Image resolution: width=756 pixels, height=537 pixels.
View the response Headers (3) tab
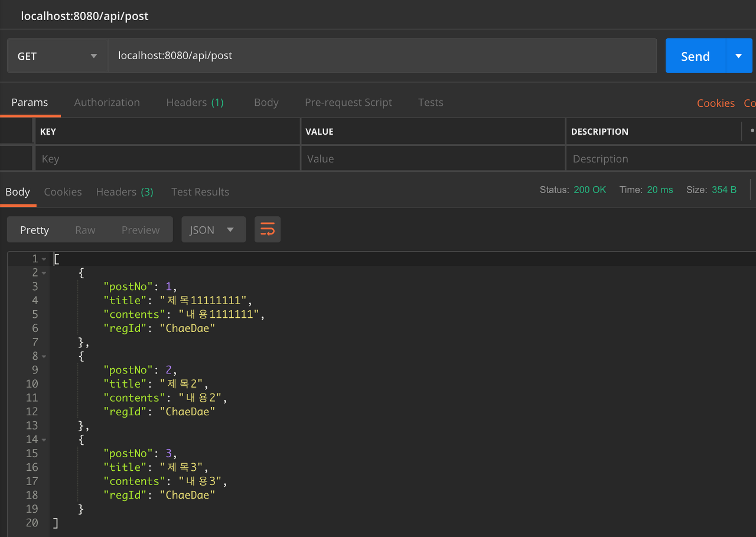tap(125, 191)
